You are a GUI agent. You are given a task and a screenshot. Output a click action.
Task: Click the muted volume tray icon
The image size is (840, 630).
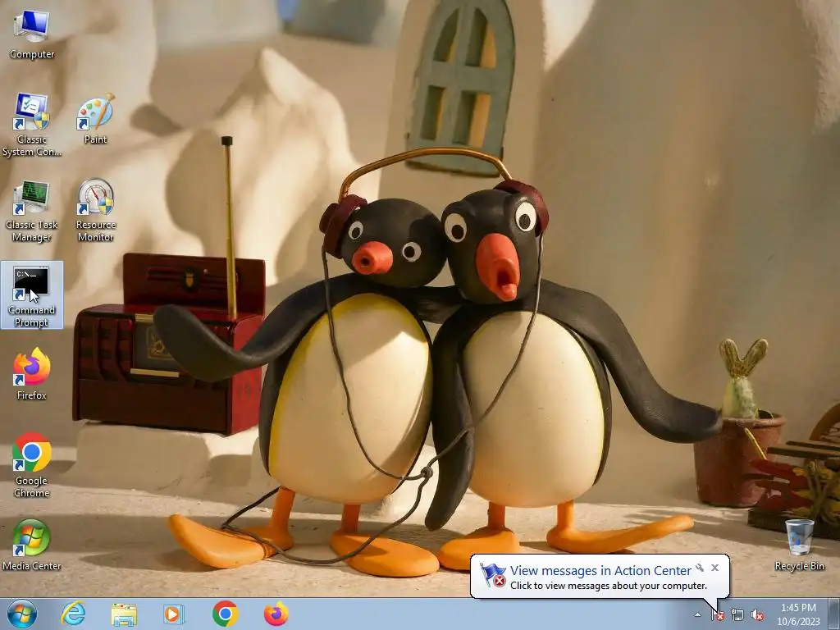click(757, 615)
